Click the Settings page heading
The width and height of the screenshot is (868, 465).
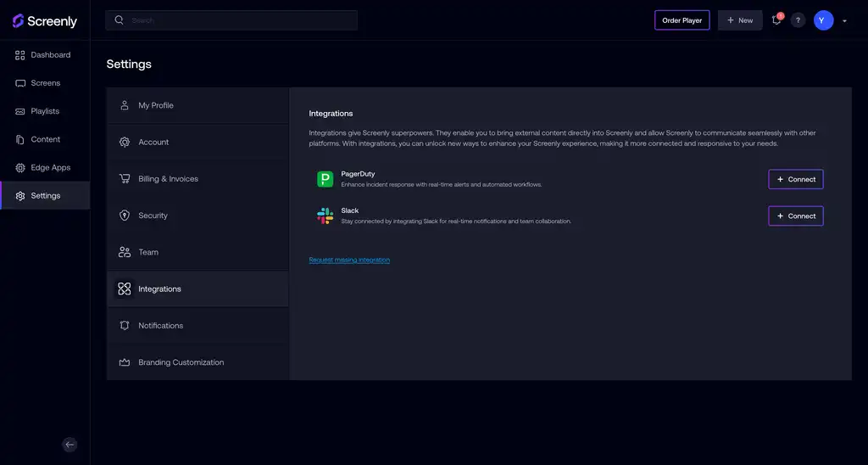(129, 64)
